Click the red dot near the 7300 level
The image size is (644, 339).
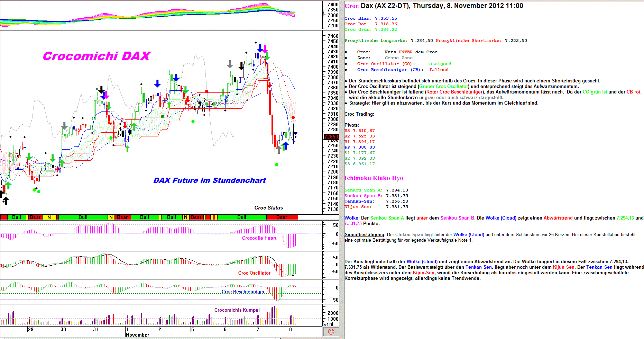tap(293, 118)
